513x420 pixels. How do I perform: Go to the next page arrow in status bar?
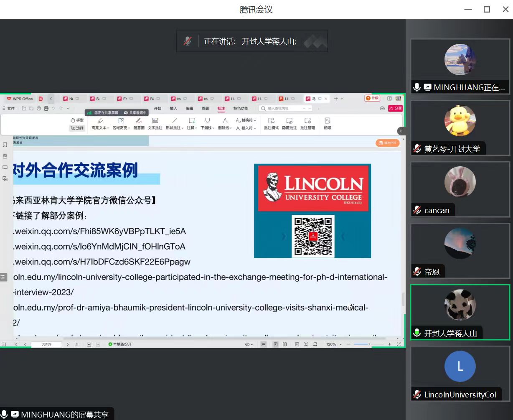(68, 344)
